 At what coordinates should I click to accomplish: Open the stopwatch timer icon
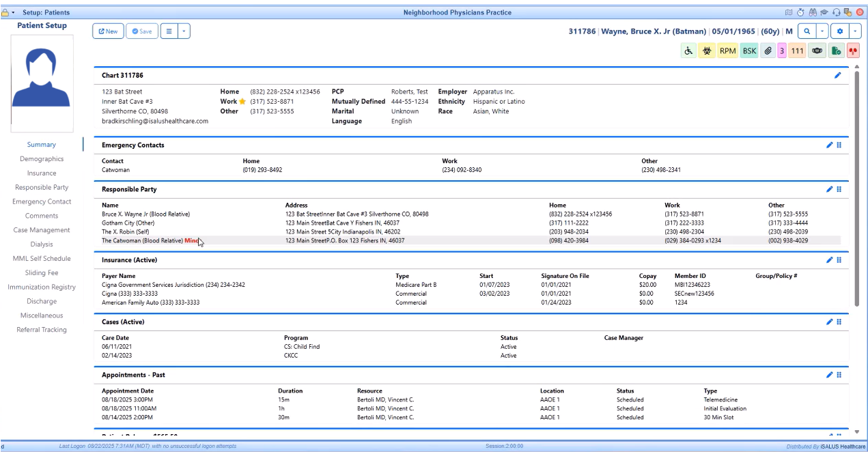[800, 12]
